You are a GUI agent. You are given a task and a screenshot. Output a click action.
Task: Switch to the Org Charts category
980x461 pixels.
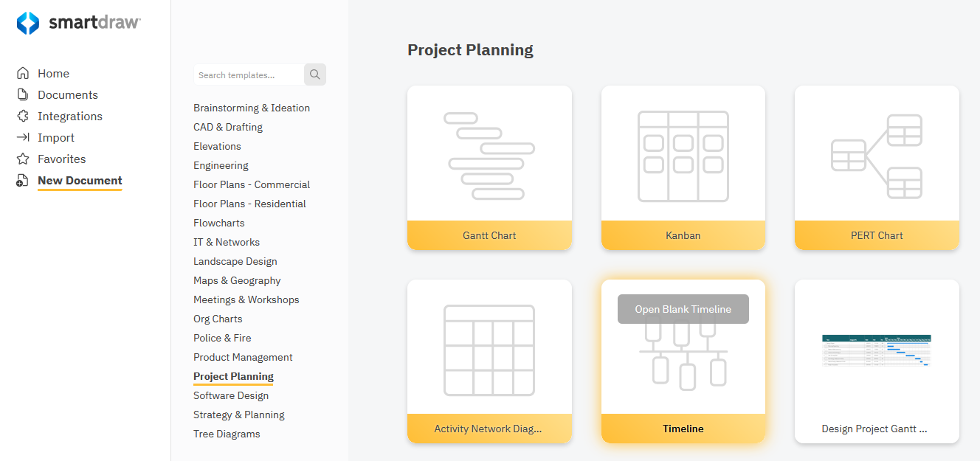(217, 319)
